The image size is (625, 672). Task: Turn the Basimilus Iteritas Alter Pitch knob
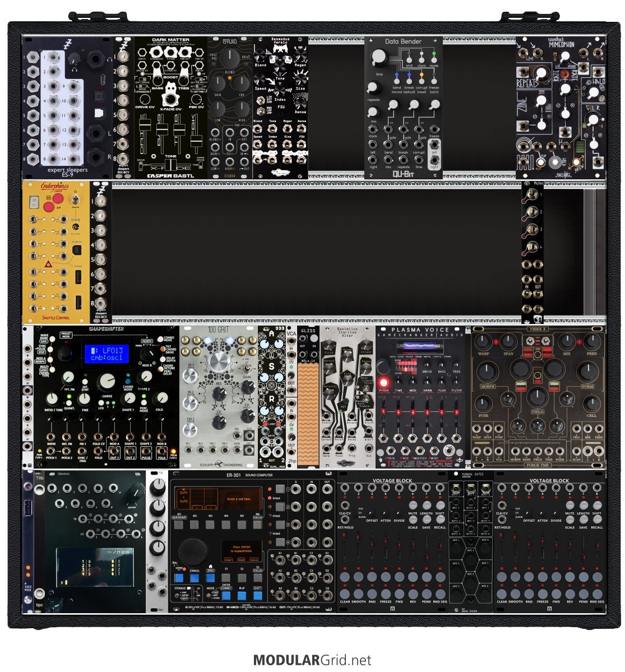pyautogui.click(x=329, y=345)
